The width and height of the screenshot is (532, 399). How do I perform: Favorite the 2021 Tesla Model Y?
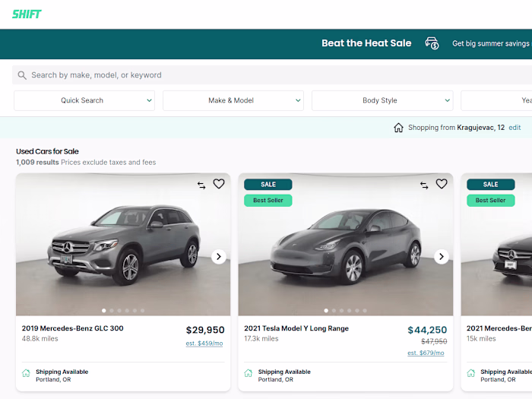(x=442, y=184)
